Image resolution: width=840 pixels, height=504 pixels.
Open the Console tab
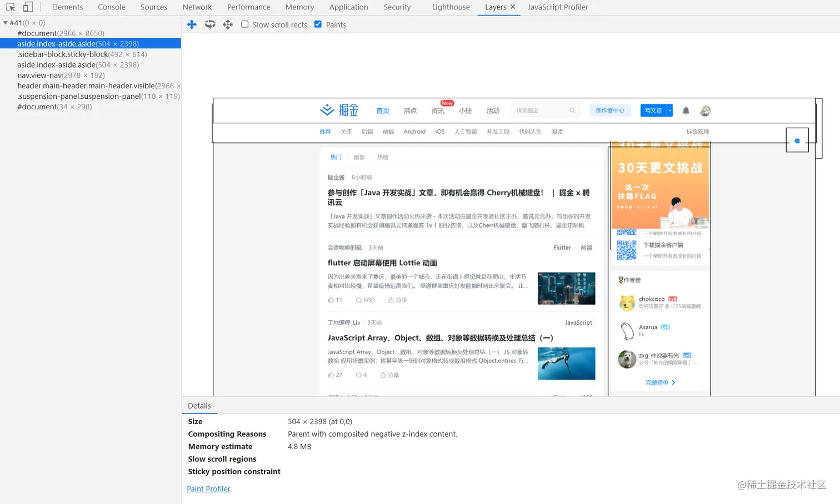point(112,7)
